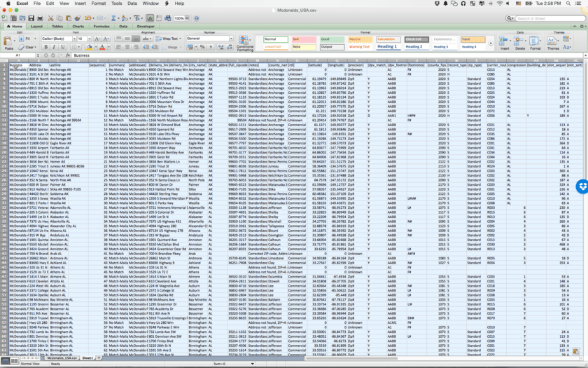Click the Cut scissors icon

50,18
